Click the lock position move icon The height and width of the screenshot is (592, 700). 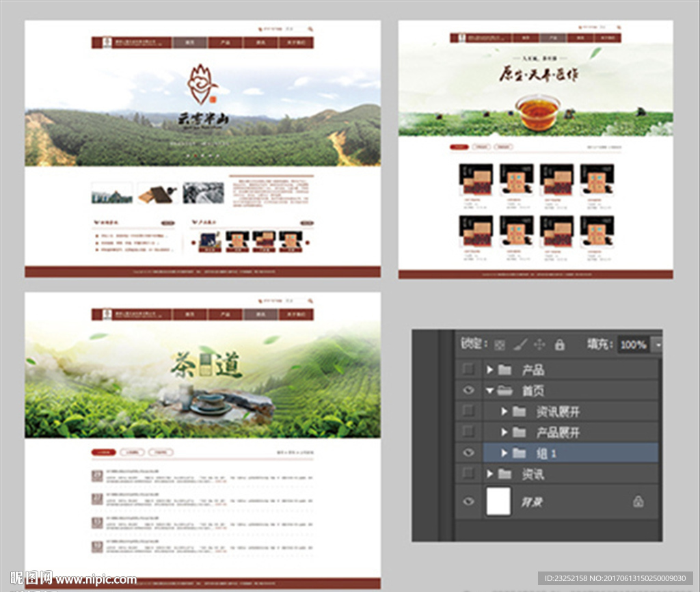(539, 345)
